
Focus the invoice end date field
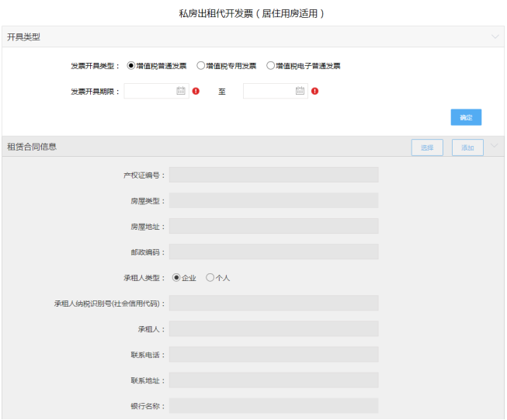pyautogui.click(x=276, y=91)
